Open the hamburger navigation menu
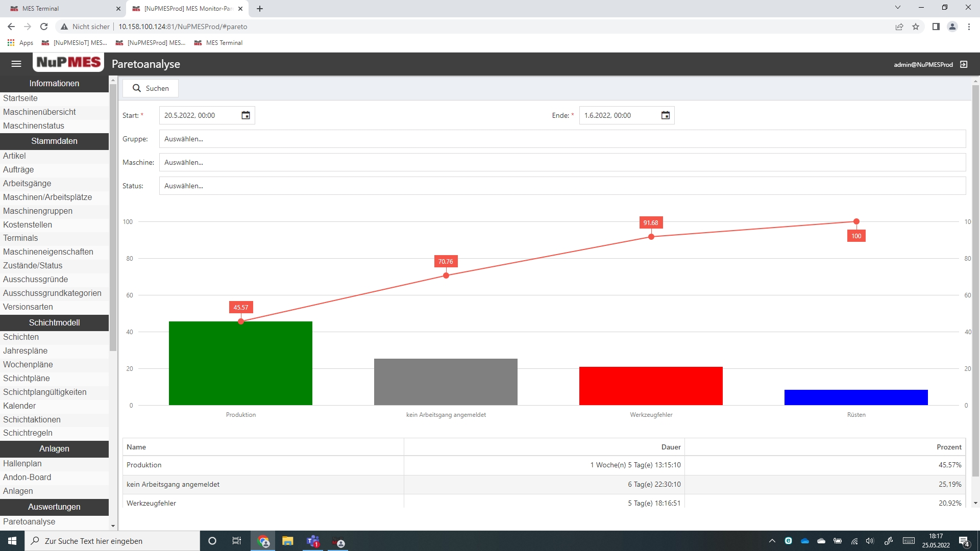Screen dimensions: 980x551 (16, 64)
